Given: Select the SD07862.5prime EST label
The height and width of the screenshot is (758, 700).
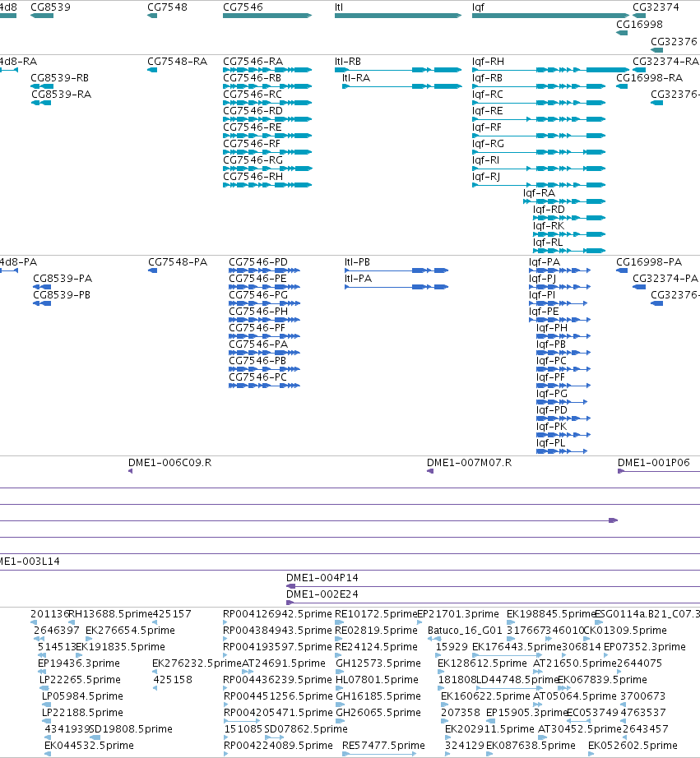Looking at the screenshot, I should pos(306,729).
